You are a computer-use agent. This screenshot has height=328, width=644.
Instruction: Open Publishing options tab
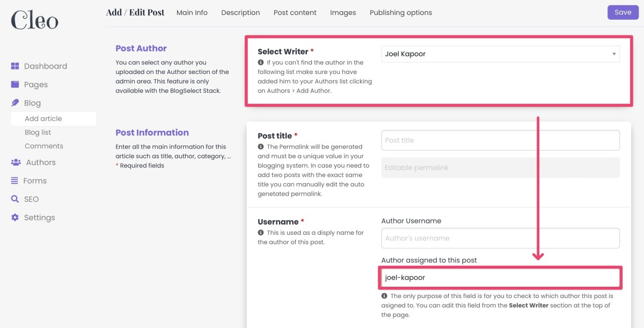[400, 13]
